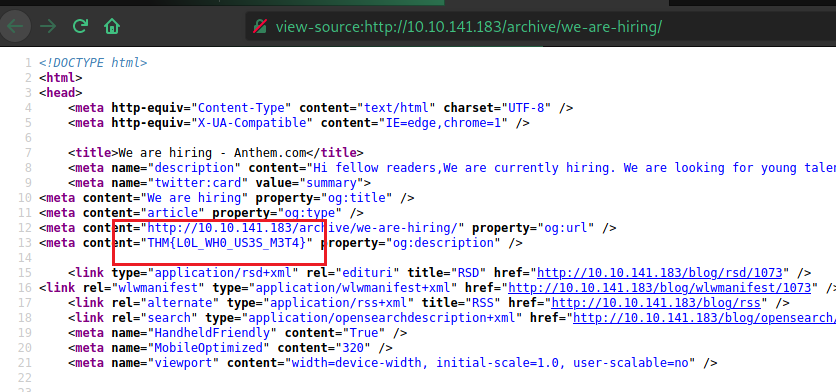Screen dimensions: 836x392
Task: Click the opening <head> tag
Action: pos(60,93)
